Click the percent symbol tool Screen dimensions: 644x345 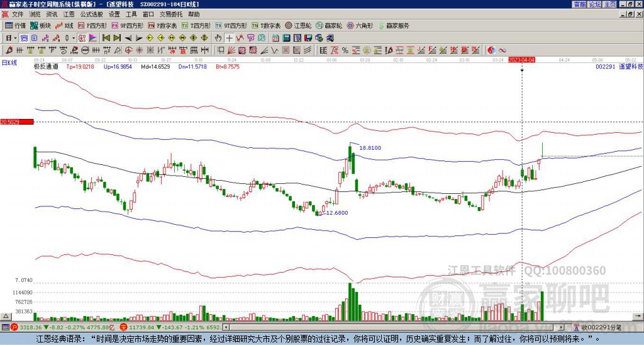(x=345, y=50)
